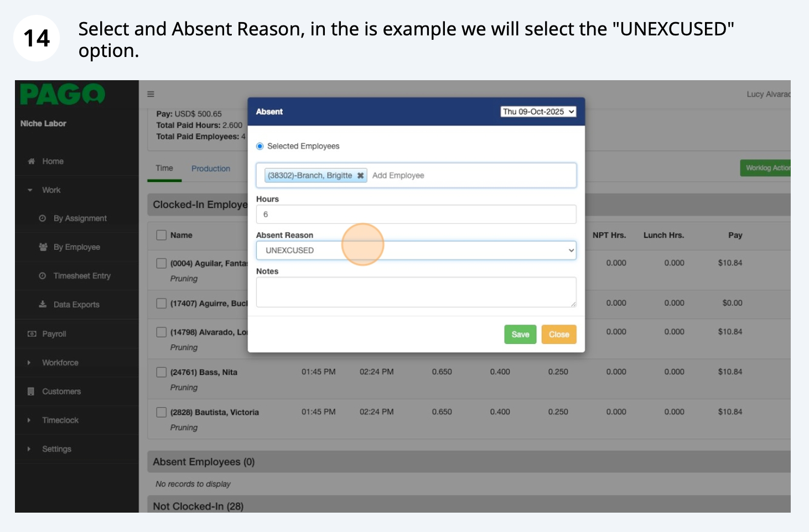Click the By Employee users icon

pyautogui.click(x=43, y=247)
